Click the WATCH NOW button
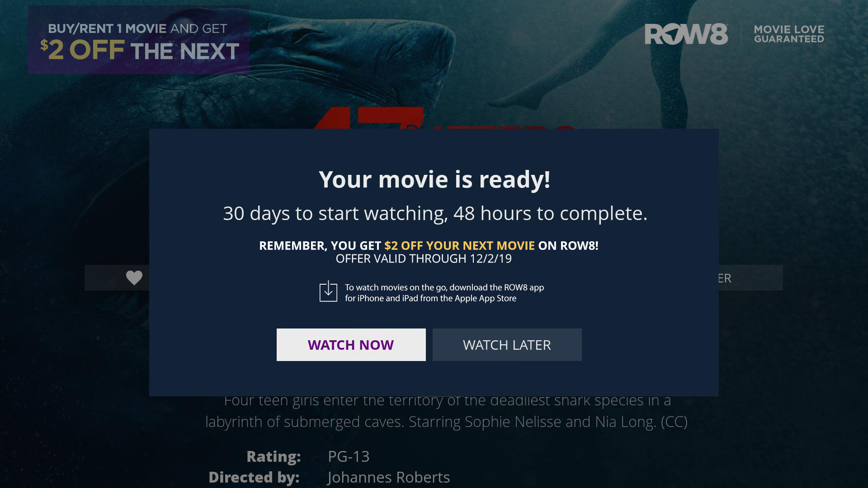This screenshot has width=868, height=488. 351,345
